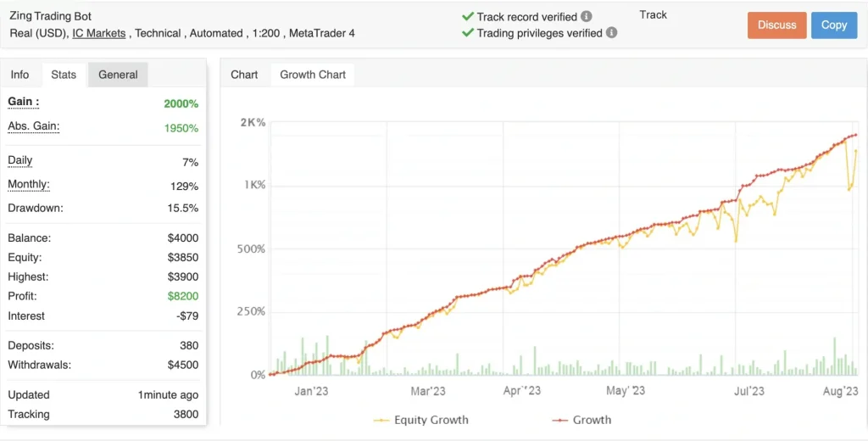The image size is (868, 441).
Task: Switch to the Chart tab
Action: coord(244,75)
